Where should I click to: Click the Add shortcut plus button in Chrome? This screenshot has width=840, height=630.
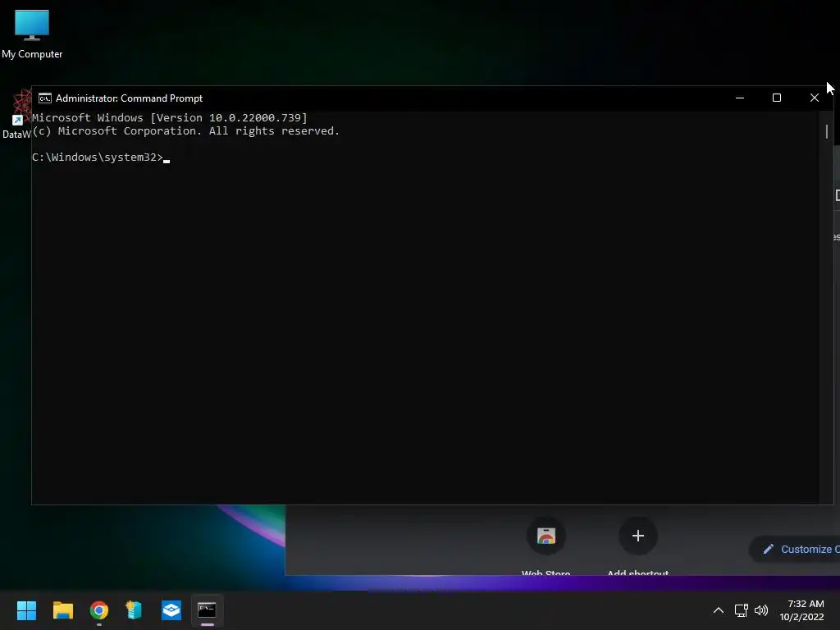coord(637,536)
